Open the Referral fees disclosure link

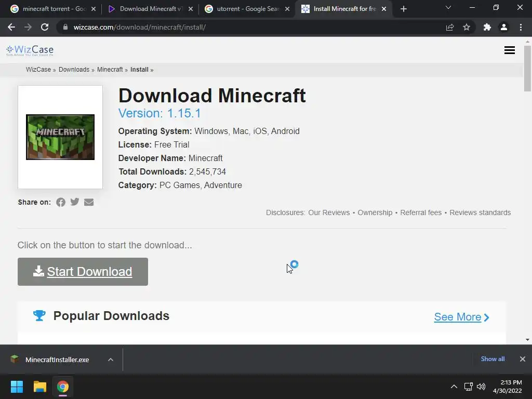coord(421,212)
